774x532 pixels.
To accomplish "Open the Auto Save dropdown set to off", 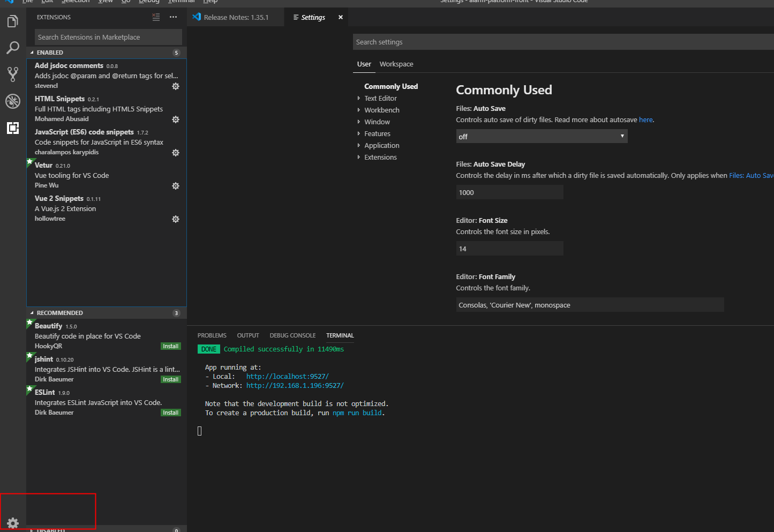I will click(542, 136).
